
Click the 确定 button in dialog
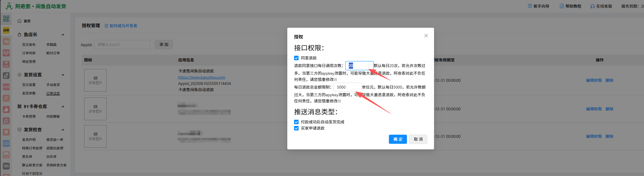(398, 139)
